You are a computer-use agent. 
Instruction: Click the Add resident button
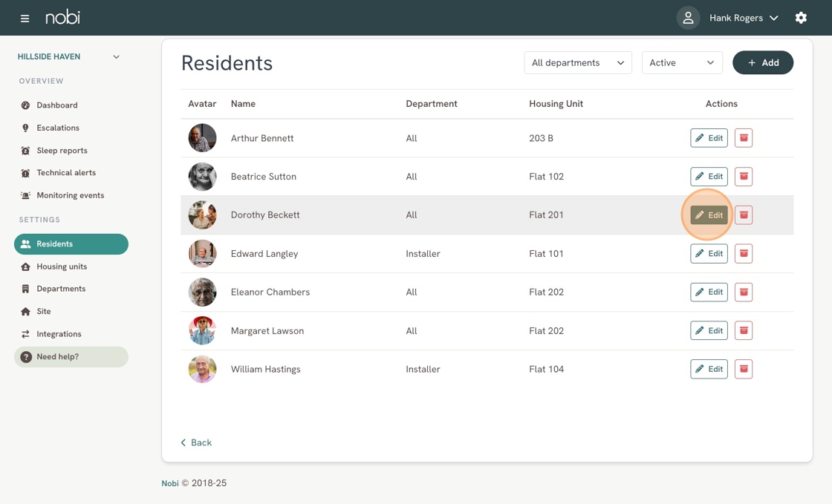tap(763, 63)
